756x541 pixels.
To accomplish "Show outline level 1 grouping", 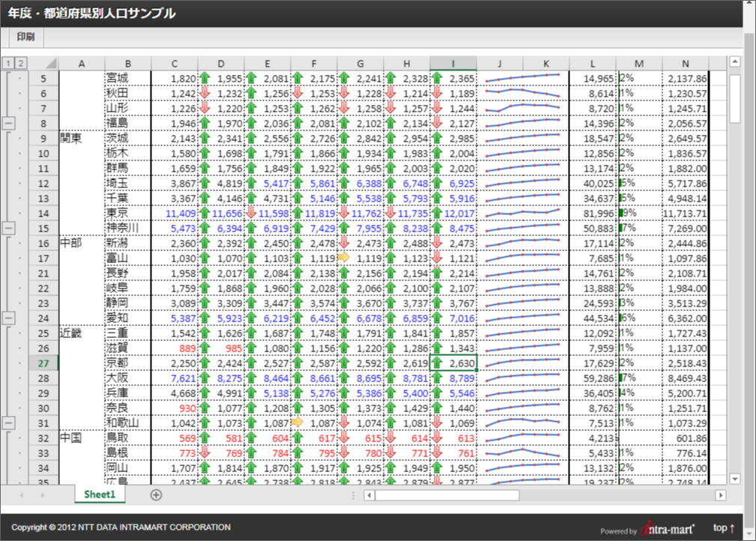I will 8,63.
